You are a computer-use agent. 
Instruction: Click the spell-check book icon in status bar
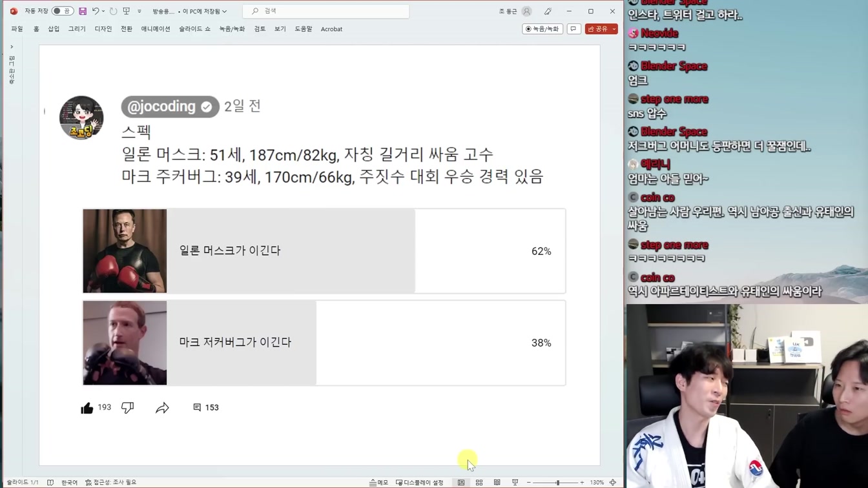tap(50, 482)
